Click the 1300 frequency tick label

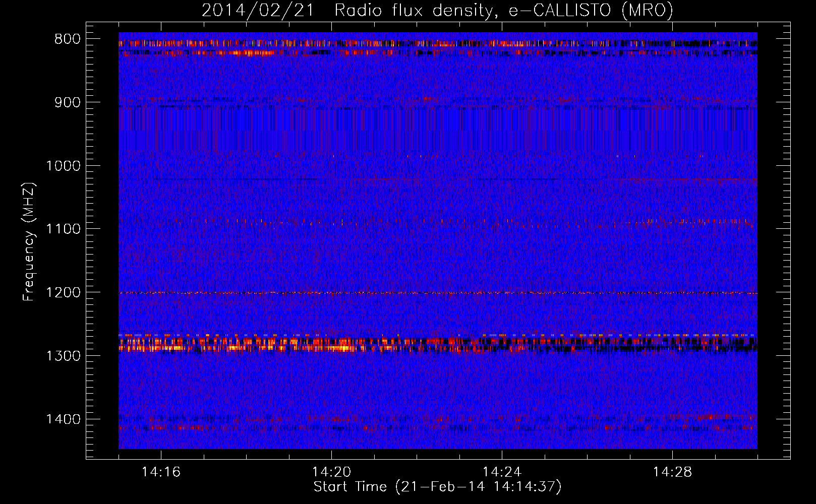pyautogui.click(x=63, y=356)
